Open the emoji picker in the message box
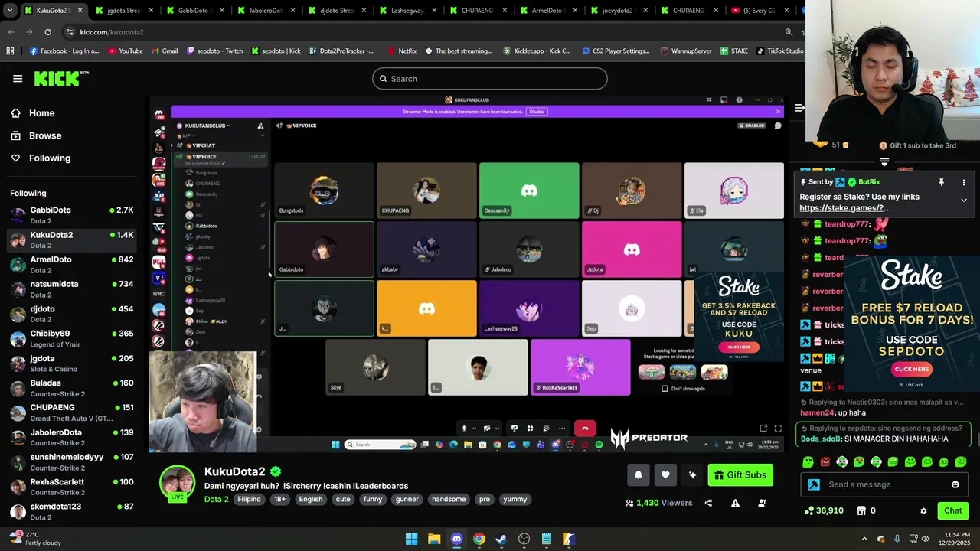Viewport: 980px width, 551px height. click(955, 484)
